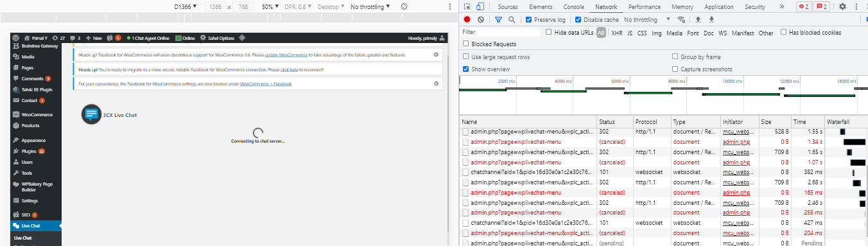Clear the network log
The image size is (868, 246).
click(x=480, y=20)
